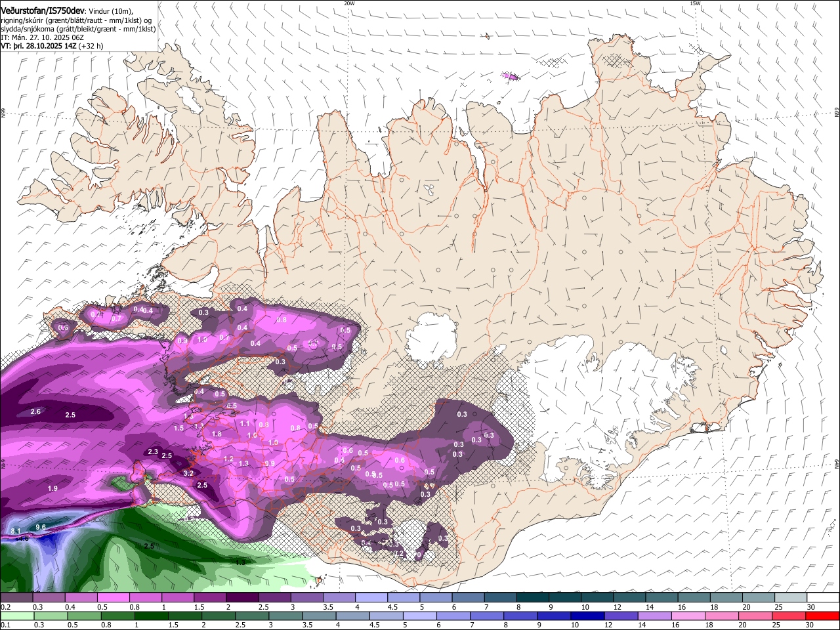
Task: Click the small green rain patch near Reykjanes
Action: point(122,483)
